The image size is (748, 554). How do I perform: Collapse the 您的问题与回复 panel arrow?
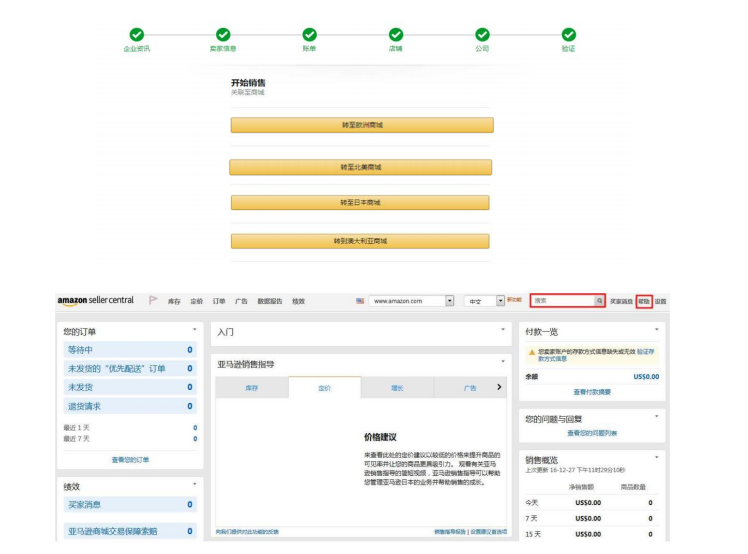(x=657, y=417)
